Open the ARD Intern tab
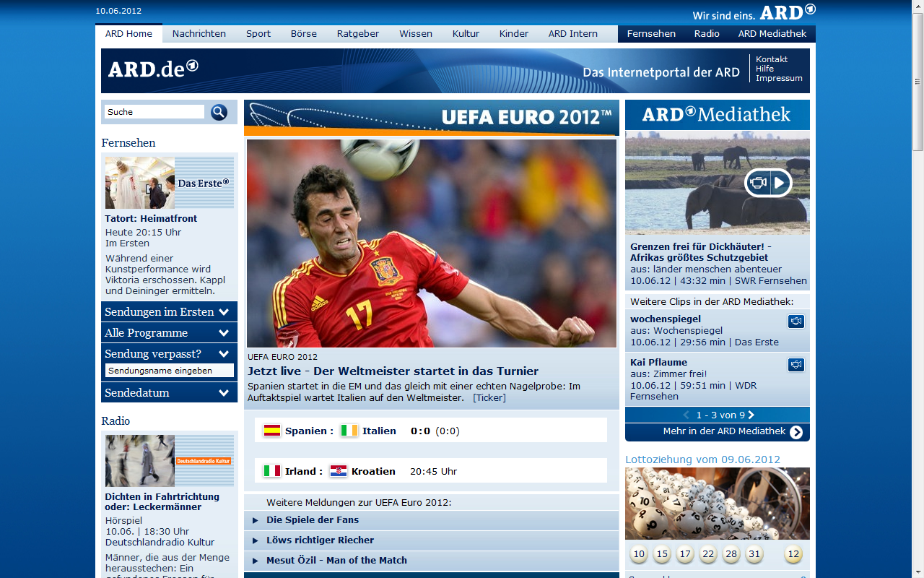 point(573,34)
